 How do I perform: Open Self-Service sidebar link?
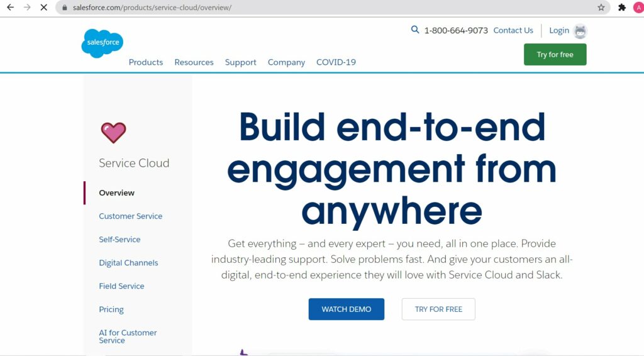tap(119, 240)
